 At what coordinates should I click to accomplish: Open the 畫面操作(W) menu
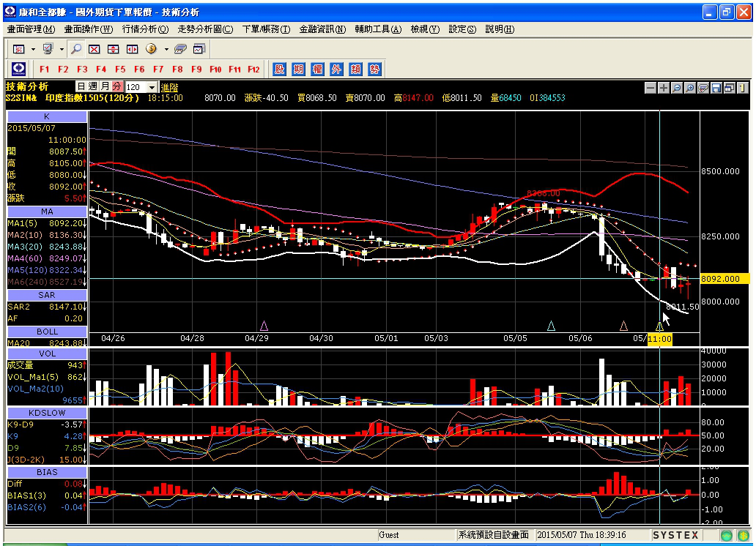click(x=88, y=29)
